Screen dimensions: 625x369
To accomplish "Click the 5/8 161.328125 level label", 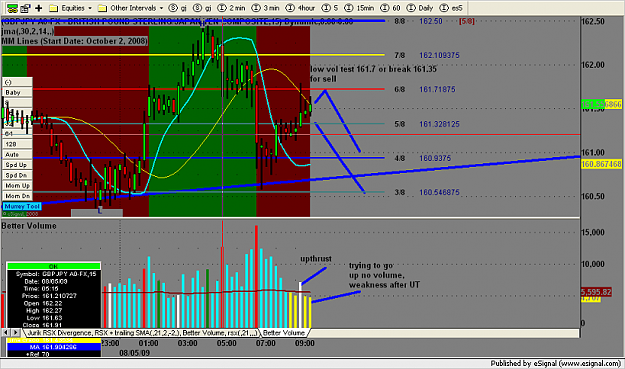I will pyautogui.click(x=426, y=124).
